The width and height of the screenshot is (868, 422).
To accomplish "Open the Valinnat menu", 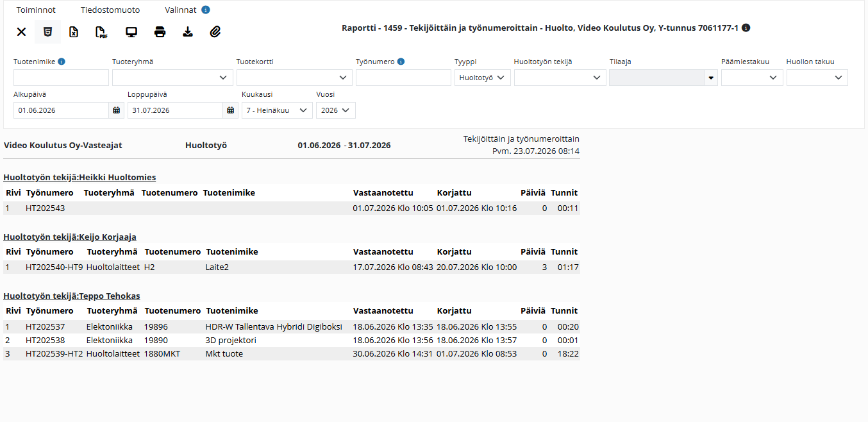I will tap(180, 10).
